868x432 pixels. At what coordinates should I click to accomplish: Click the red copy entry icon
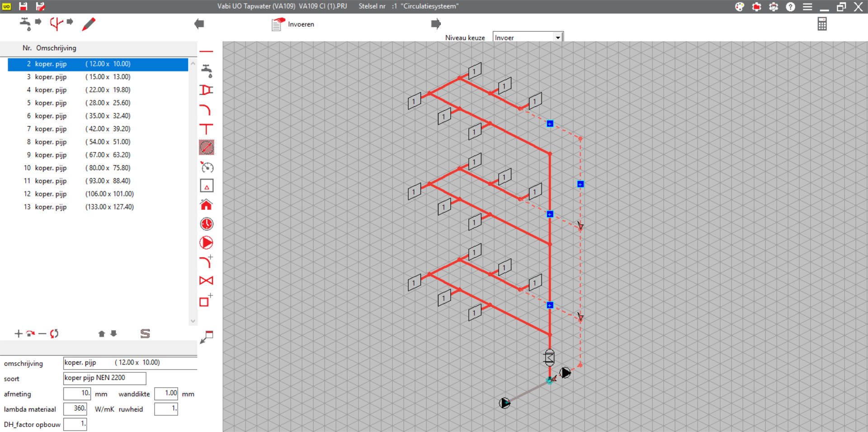pos(30,334)
